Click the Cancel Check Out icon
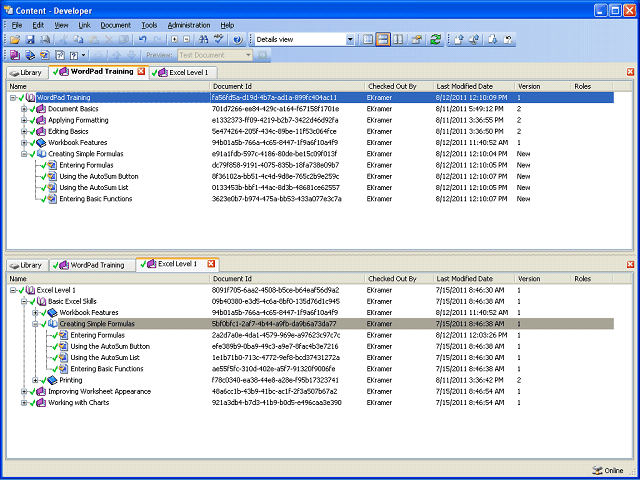The width and height of the screenshot is (640, 480). click(508, 40)
